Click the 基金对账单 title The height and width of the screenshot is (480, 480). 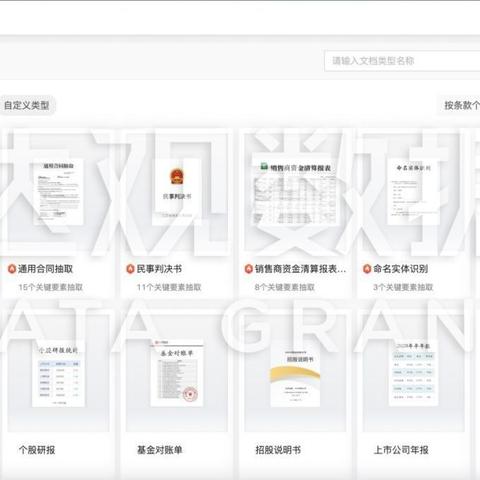(x=160, y=450)
